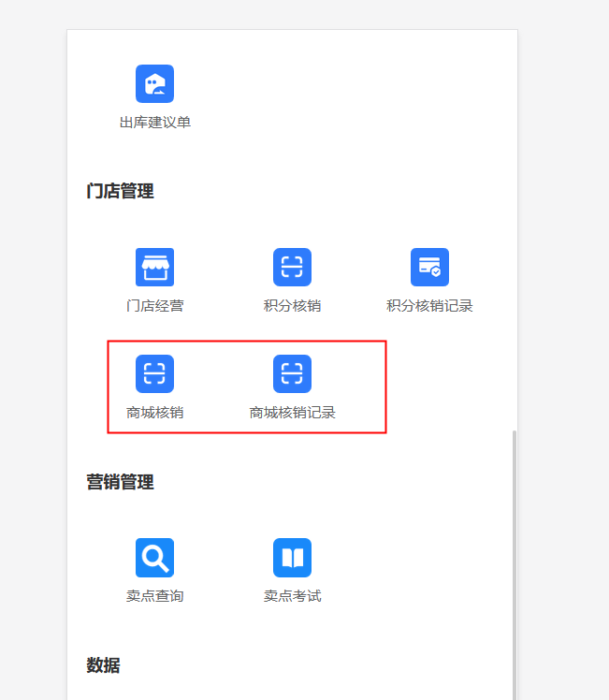The height and width of the screenshot is (700, 609).
Task: Tap the 商城核销 scan icon
Action: [x=154, y=373]
